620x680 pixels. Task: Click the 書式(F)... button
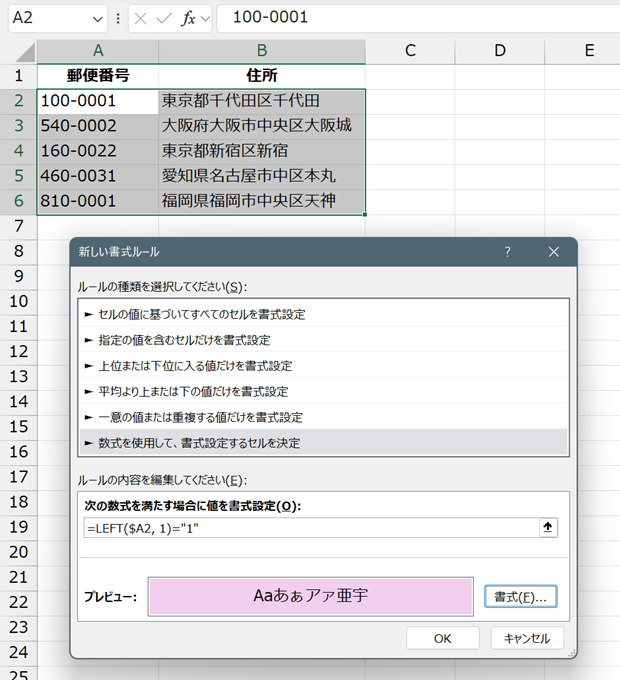click(x=520, y=597)
